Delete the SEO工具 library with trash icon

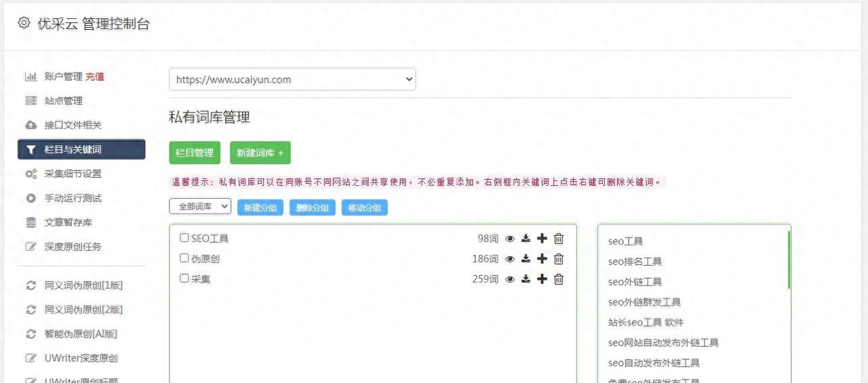pos(559,239)
